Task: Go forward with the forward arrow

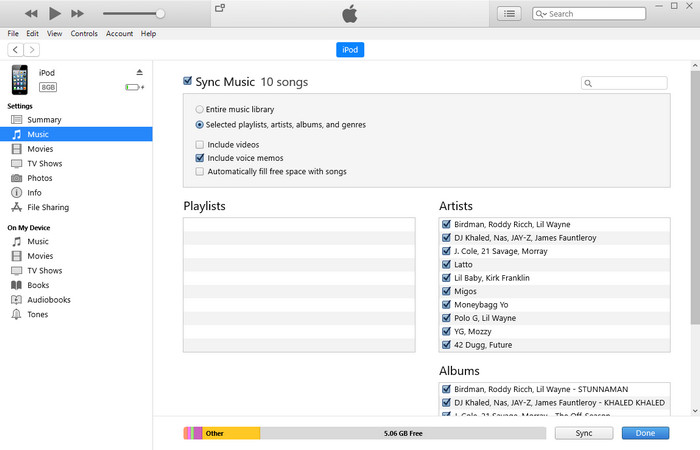Action: click(32, 50)
